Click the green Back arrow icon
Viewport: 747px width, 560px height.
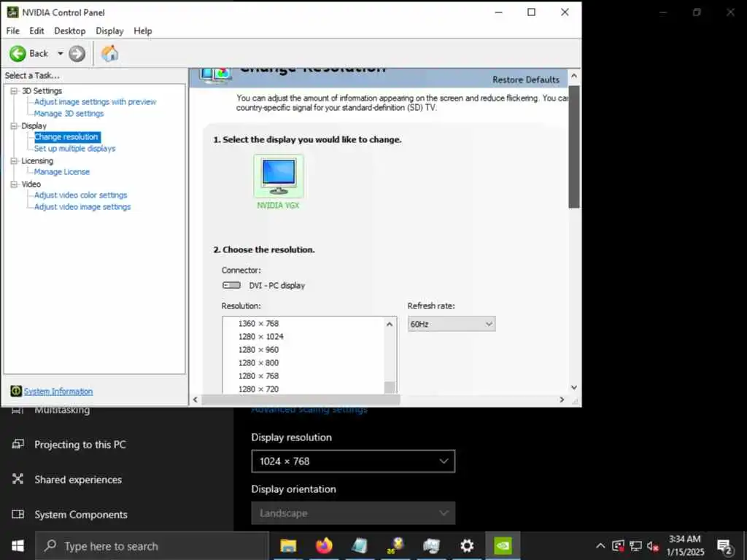(18, 53)
